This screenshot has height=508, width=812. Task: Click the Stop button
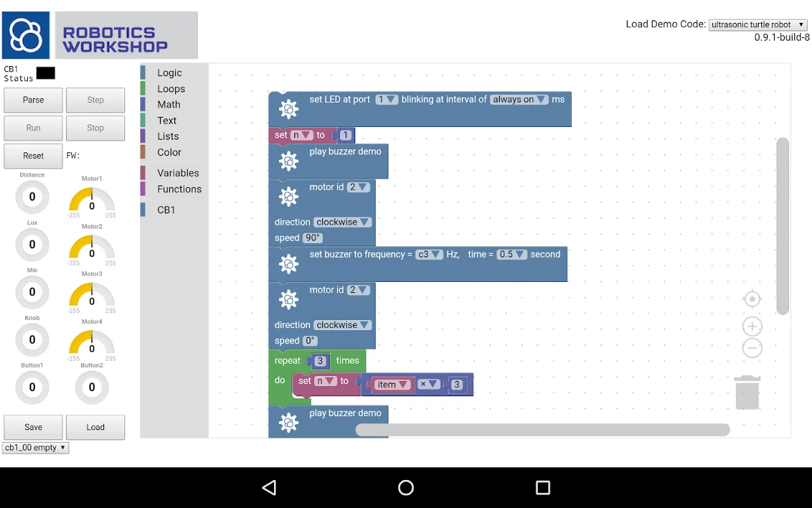(x=96, y=128)
